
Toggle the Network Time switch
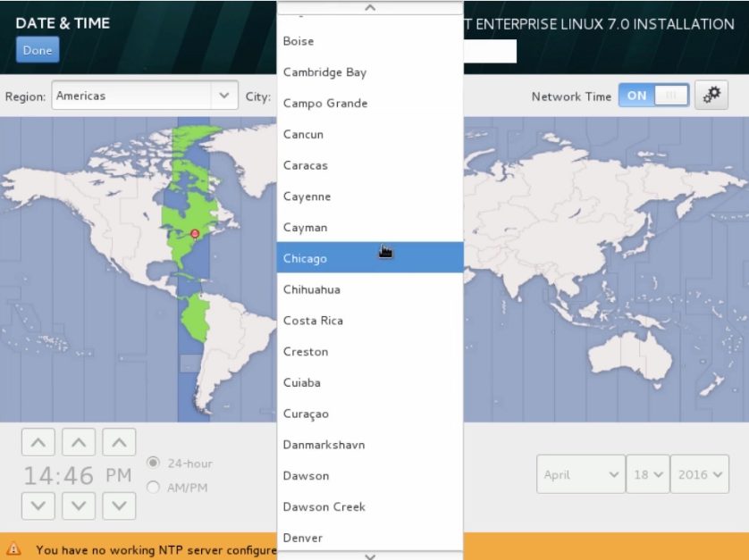click(x=654, y=96)
